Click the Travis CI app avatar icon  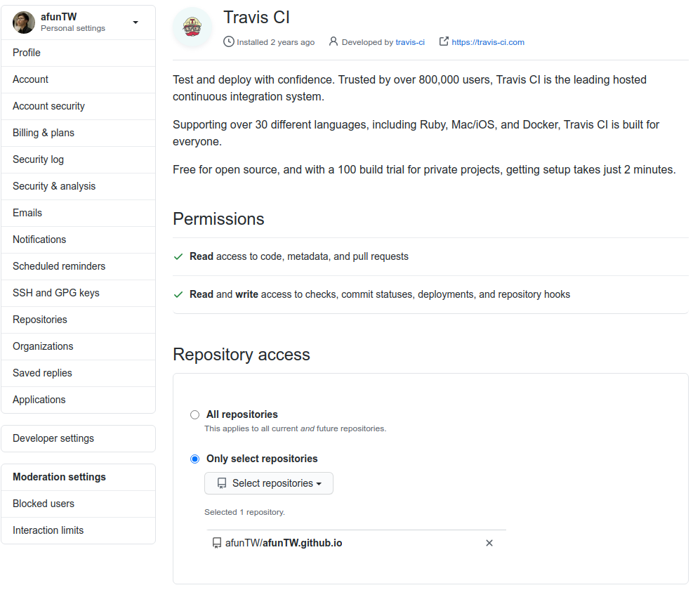(192, 27)
